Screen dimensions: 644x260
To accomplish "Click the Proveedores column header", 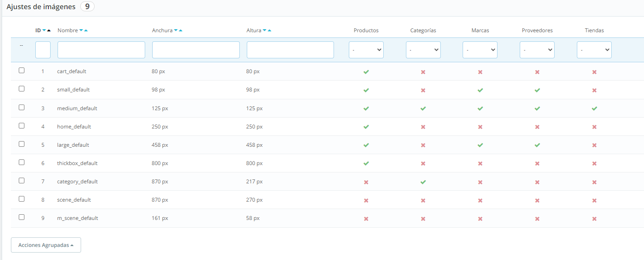I will click(537, 30).
